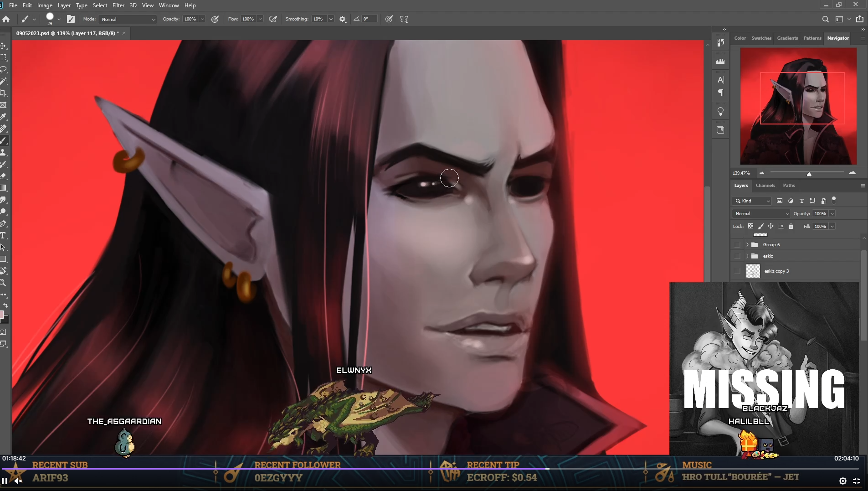Toggle visibility of eskiz group
Image resolution: width=868 pixels, height=491 pixels.
pos(737,256)
